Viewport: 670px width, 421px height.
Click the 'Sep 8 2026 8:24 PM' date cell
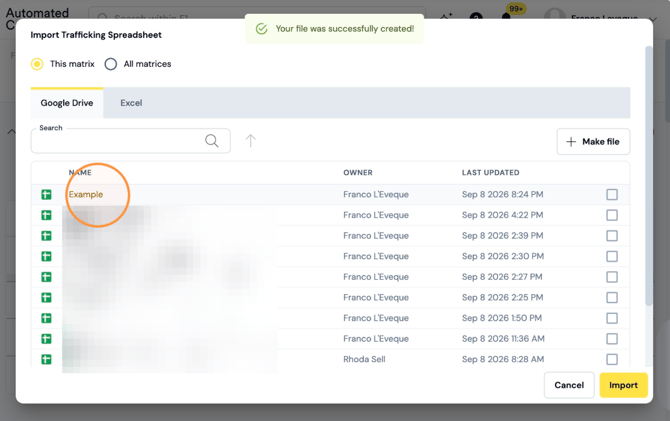point(502,194)
